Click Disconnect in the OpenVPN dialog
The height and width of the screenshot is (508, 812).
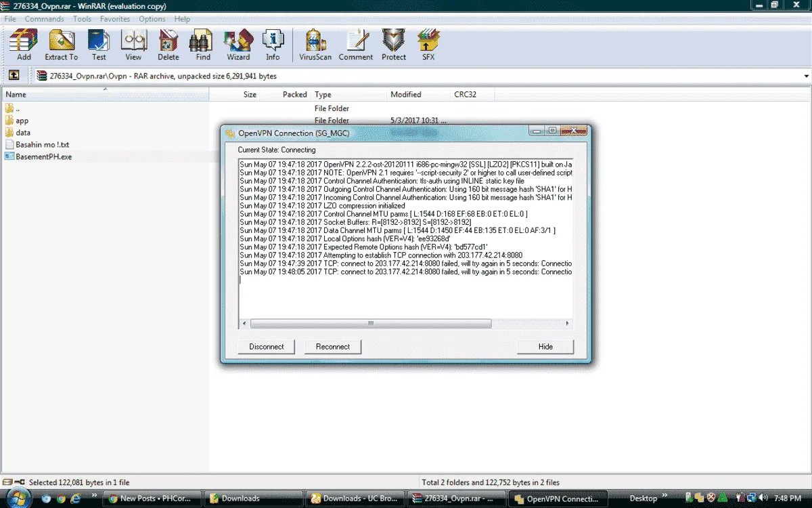(267, 346)
